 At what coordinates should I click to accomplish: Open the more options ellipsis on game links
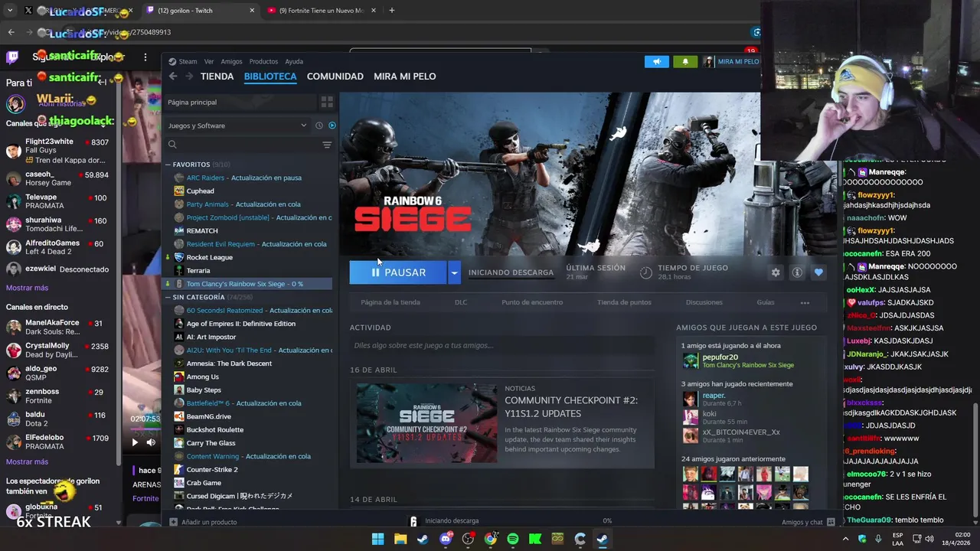[805, 302]
